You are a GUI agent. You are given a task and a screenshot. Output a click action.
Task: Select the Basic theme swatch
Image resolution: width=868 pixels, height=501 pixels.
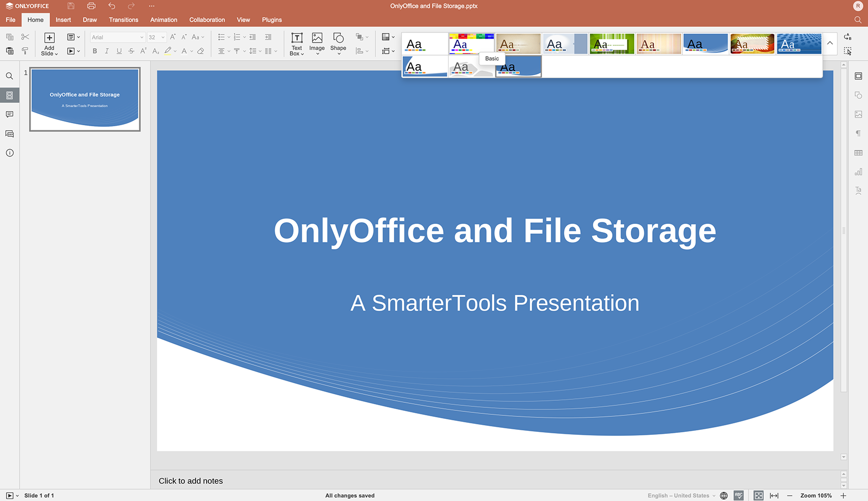coord(471,44)
